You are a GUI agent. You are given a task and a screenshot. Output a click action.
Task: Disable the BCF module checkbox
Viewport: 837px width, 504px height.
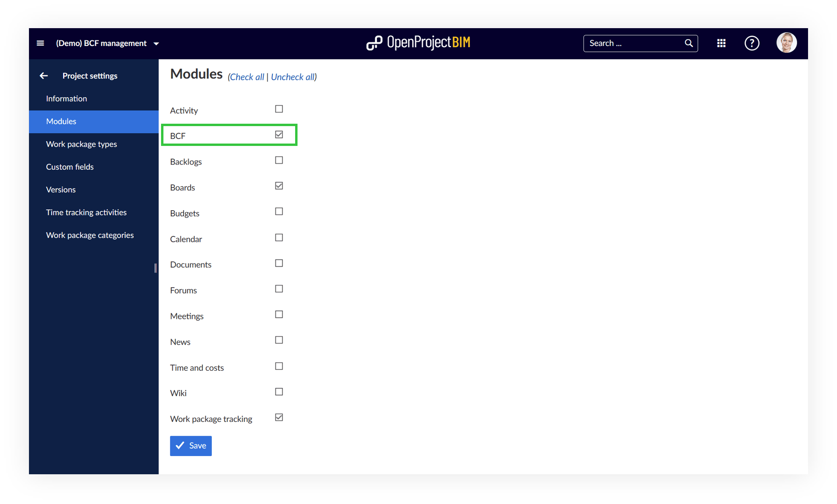tap(279, 134)
